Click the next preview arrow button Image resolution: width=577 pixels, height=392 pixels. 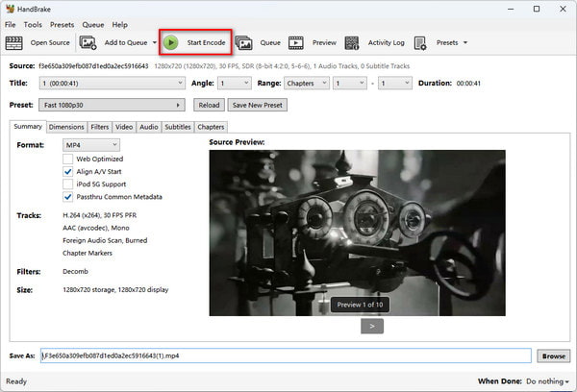(x=372, y=326)
